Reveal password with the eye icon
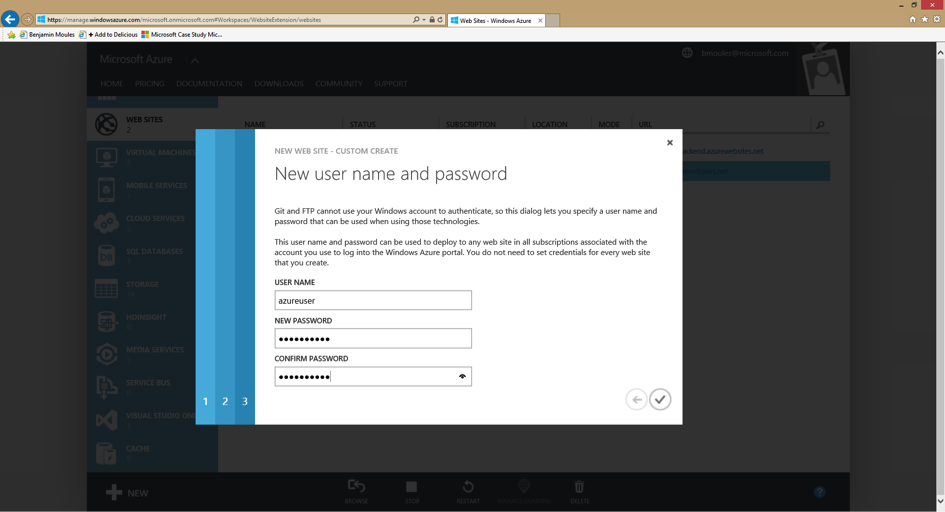 tap(462, 376)
